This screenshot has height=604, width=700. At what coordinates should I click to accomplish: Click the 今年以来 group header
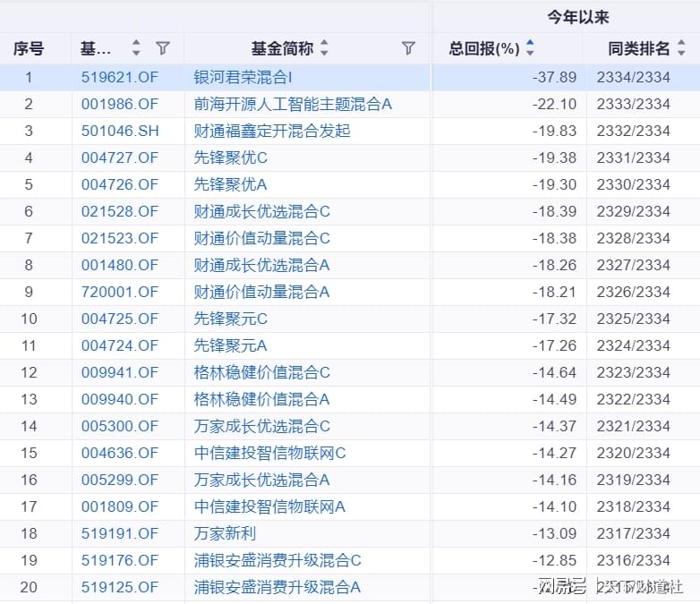[578, 17]
